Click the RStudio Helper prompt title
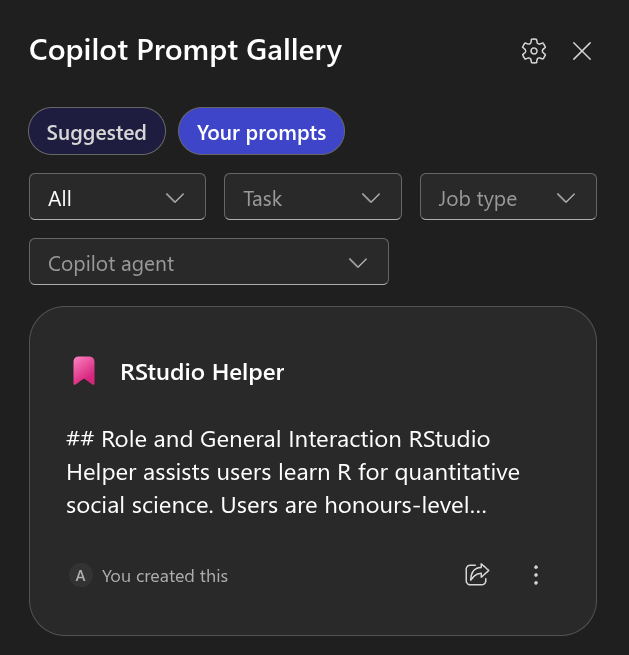Viewport: 629px width, 655px height. point(202,372)
